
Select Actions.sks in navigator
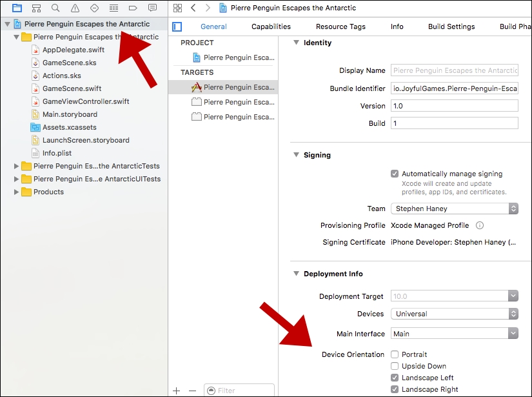61,76
